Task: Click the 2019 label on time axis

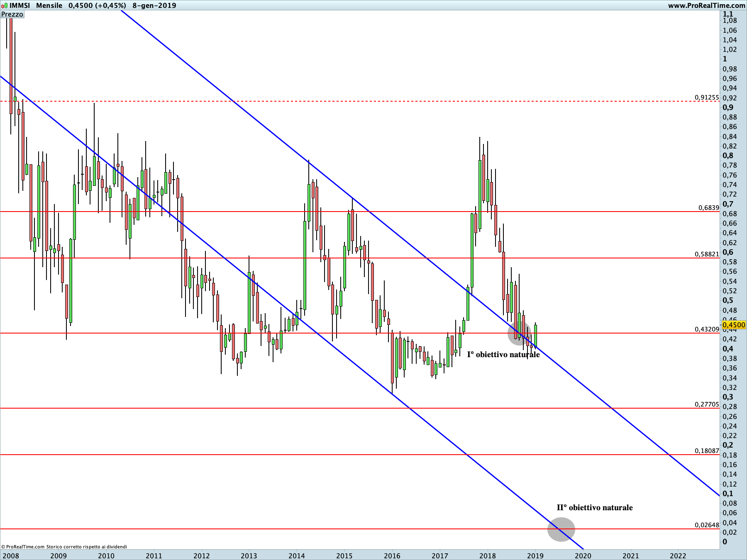Action: pos(535,556)
